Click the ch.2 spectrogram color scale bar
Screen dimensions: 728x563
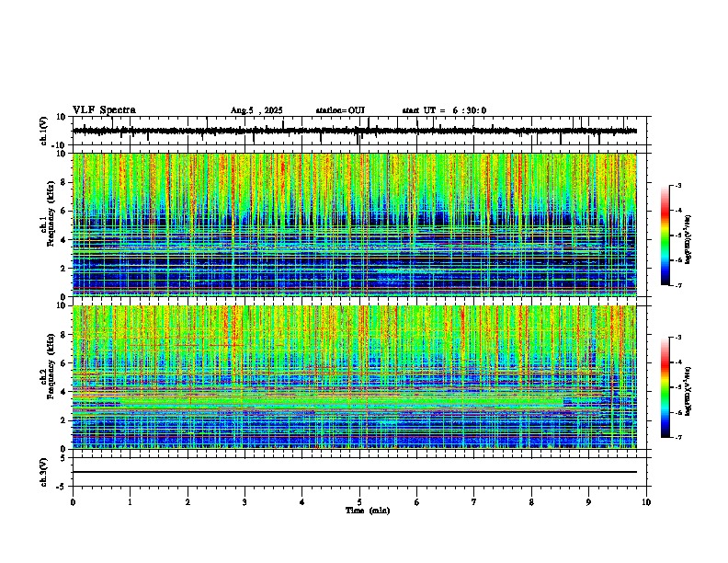click(665, 387)
